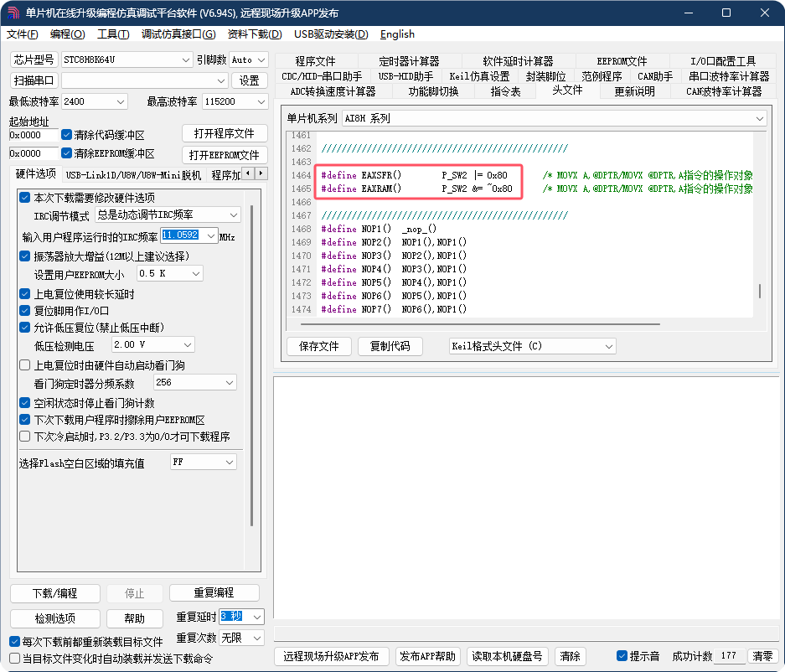Switch to 定时器计算器 tab
Viewport: 785px width, 672px height.
click(409, 61)
